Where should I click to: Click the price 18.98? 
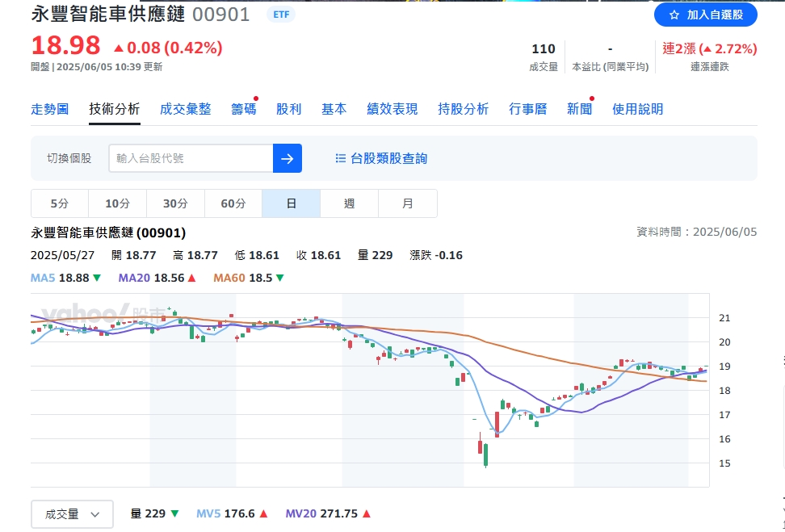tap(65, 45)
